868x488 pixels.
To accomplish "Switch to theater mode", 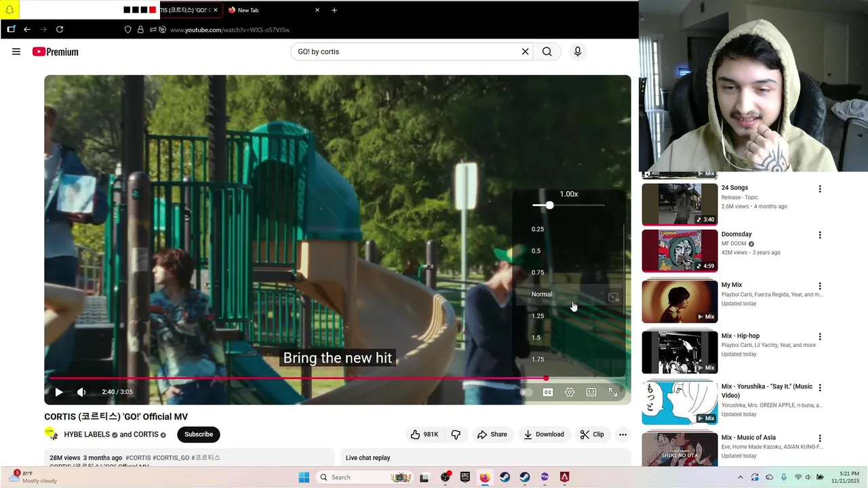I will pyautogui.click(x=591, y=392).
